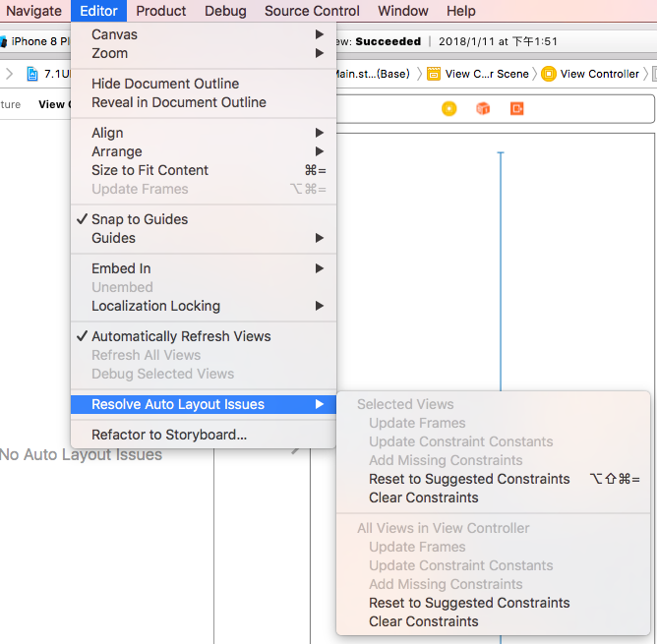
Task: Toggle Snap to Guides option
Action: click(139, 219)
